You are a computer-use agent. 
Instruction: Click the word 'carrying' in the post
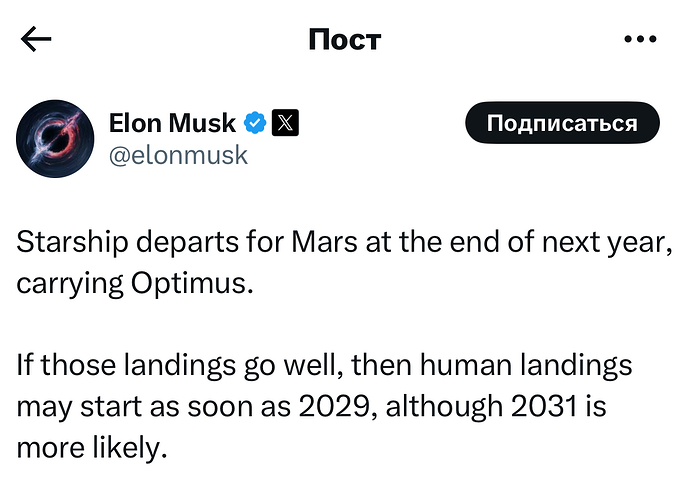pos(70,284)
